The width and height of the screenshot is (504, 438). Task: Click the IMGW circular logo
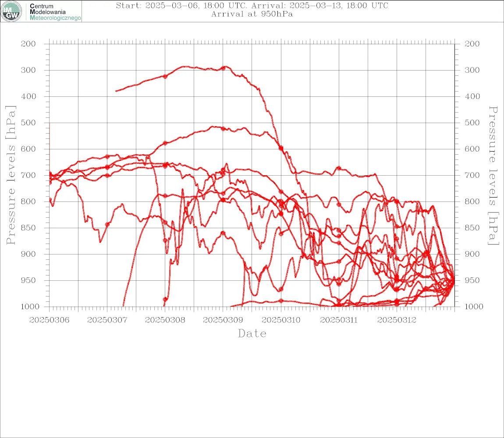[x=11, y=11]
